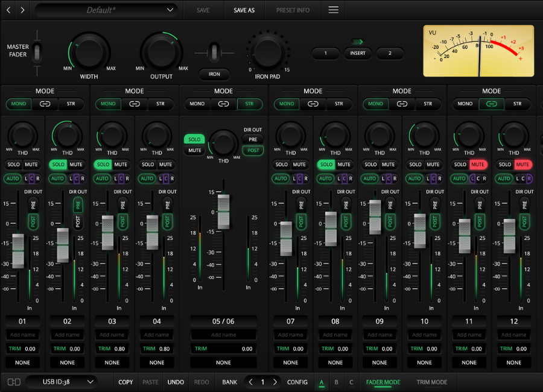This screenshot has height=392, width=543.
Task: Click the SAVE AS button
Action: [244, 10]
